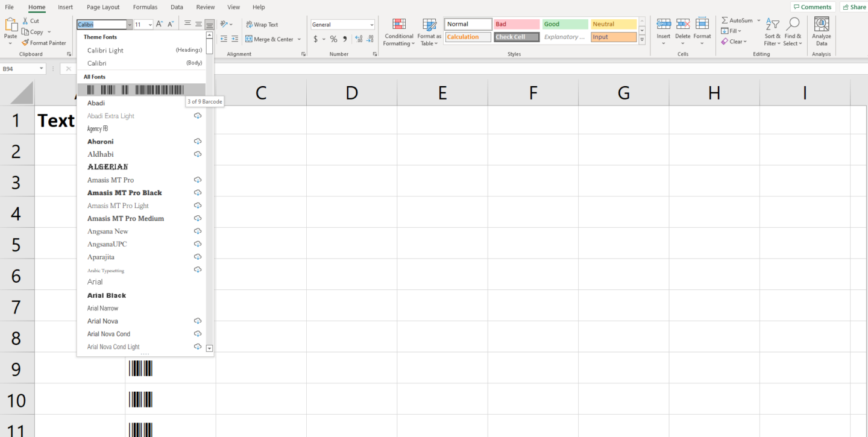The width and height of the screenshot is (868, 437).
Task: Open the Number Format dropdown showing General
Action: coord(342,24)
